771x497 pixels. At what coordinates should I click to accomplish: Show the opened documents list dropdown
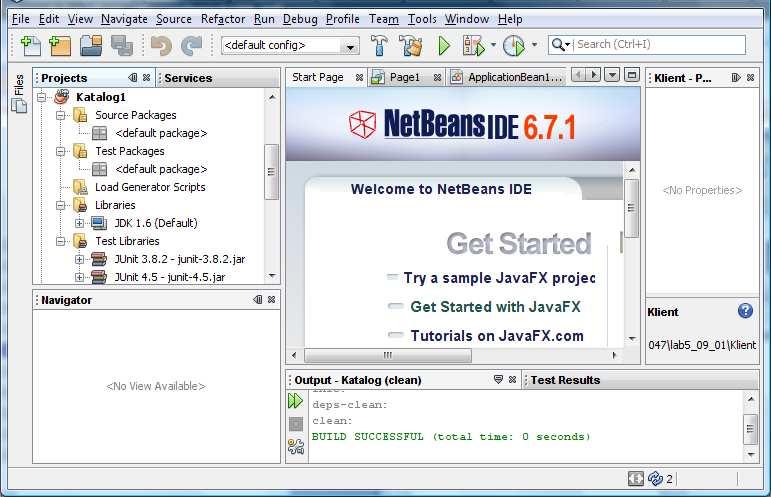(x=612, y=75)
